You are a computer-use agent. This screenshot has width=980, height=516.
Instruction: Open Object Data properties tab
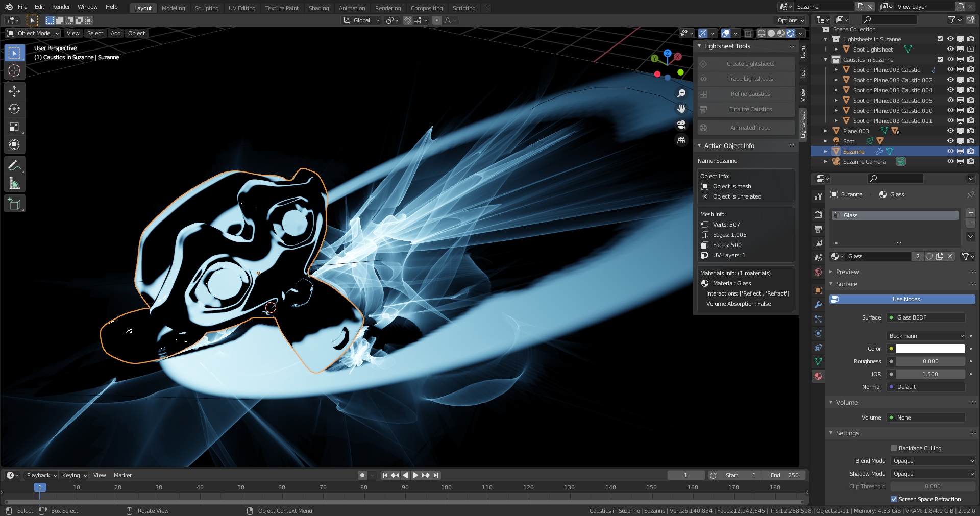click(818, 362)
